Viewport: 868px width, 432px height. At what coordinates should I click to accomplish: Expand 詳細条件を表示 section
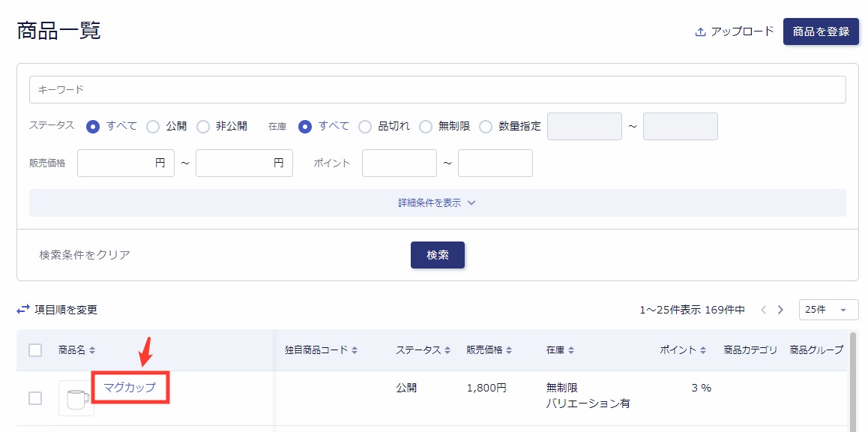tap(437, 202)
